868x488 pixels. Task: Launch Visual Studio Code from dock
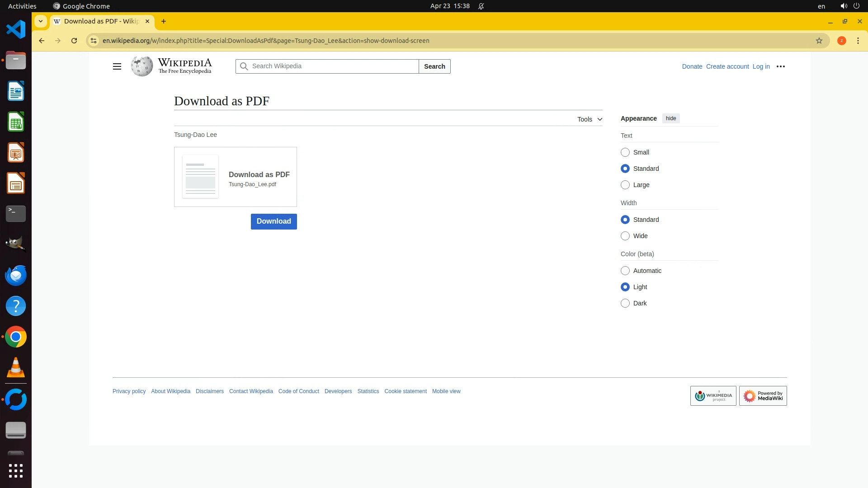point(16,30)
